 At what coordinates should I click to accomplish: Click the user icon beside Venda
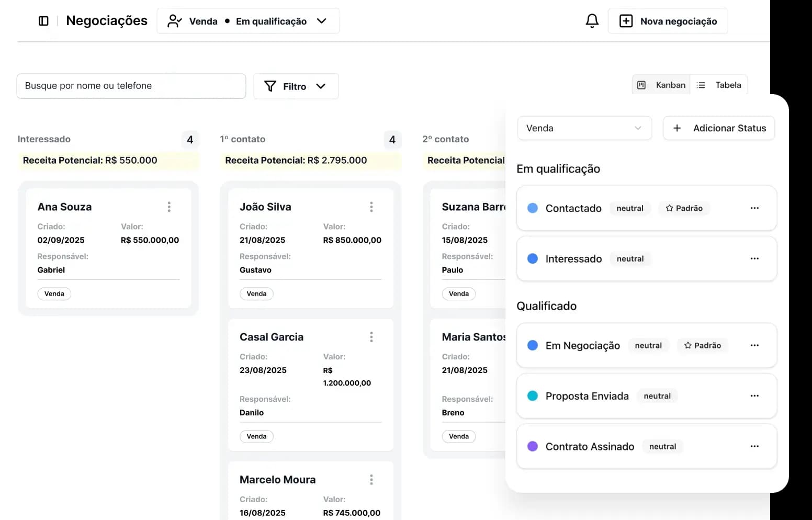pos(174,21)
